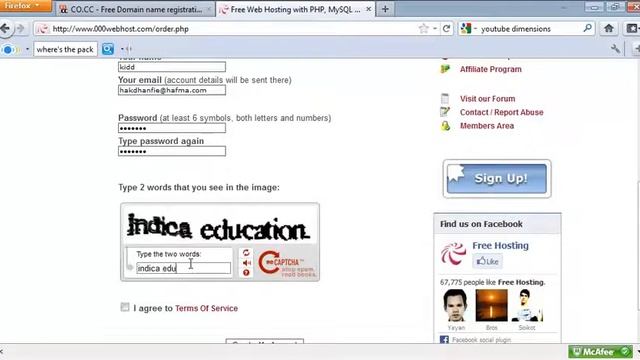
Task: Click the youtube dimensions search field
Action: (530, 29)
